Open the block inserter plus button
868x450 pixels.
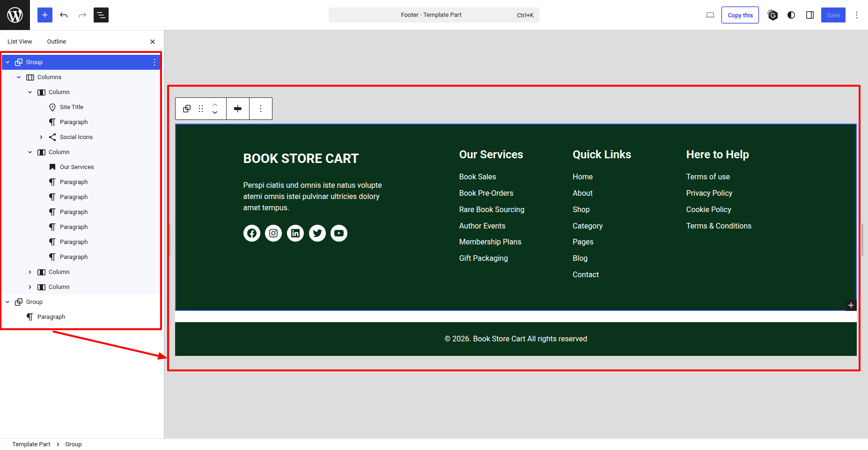pos(45,15)
